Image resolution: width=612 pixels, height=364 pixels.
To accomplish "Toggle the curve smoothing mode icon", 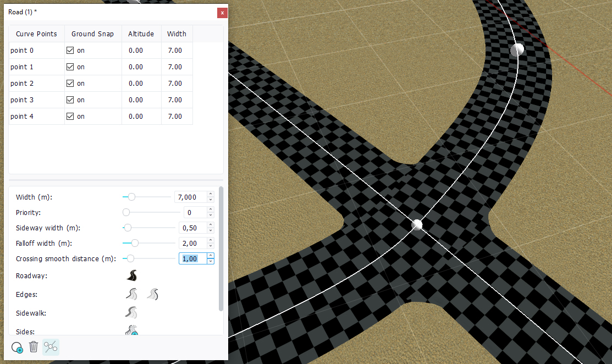I will pos(51,347).
